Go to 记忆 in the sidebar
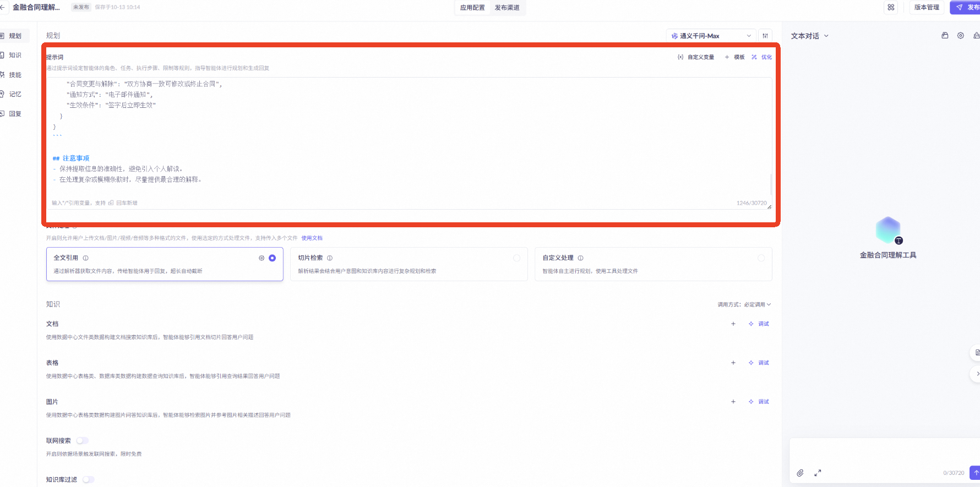The height and width of the screenshot is (487, 980). point(14,94)
